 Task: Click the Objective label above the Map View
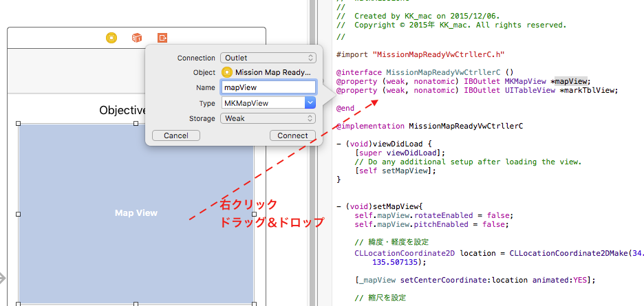pyautogui.click(x=122, y=110)
